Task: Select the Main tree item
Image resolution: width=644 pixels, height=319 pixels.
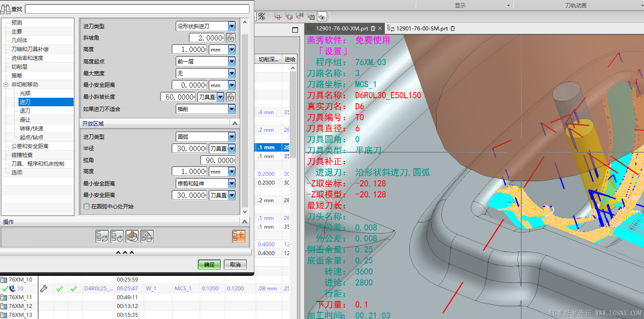Action: [17, 31]
